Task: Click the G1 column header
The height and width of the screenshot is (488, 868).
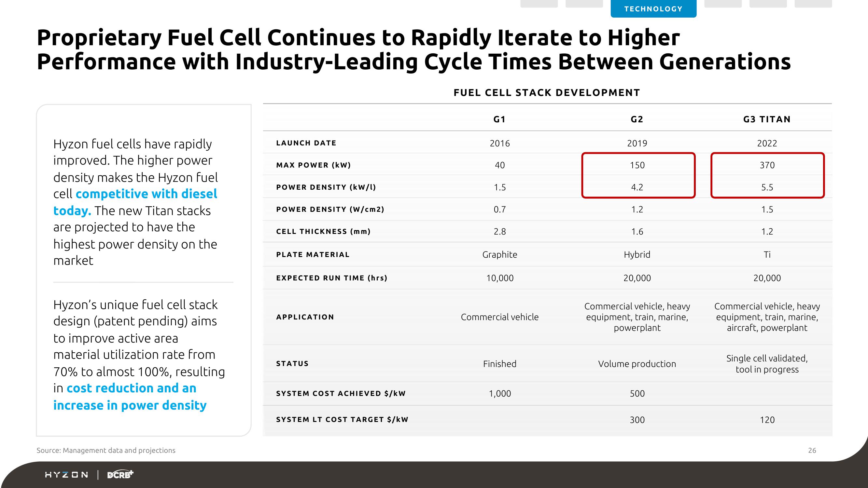Action: click(x=499, y=119)
